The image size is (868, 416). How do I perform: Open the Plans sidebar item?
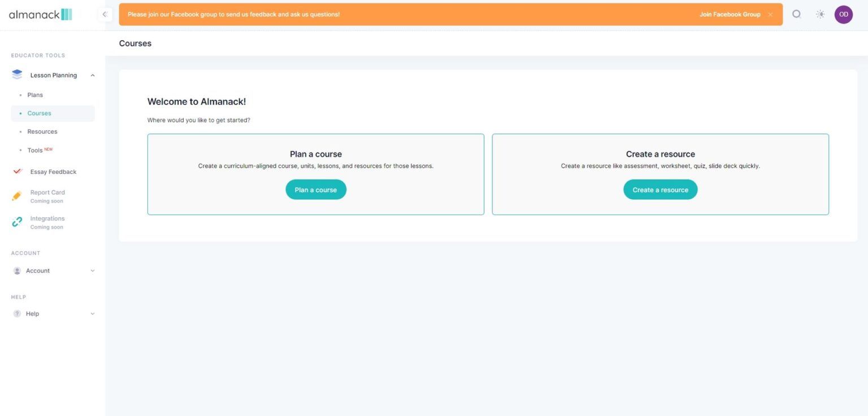pyautogui.click(x=35, y=95)
